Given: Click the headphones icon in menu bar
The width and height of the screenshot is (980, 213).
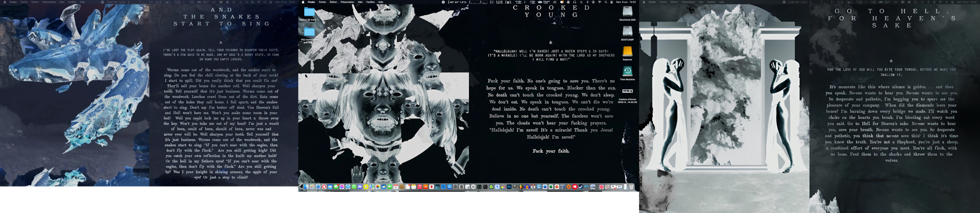Looking at the screenshot, I should click(575, 2).
